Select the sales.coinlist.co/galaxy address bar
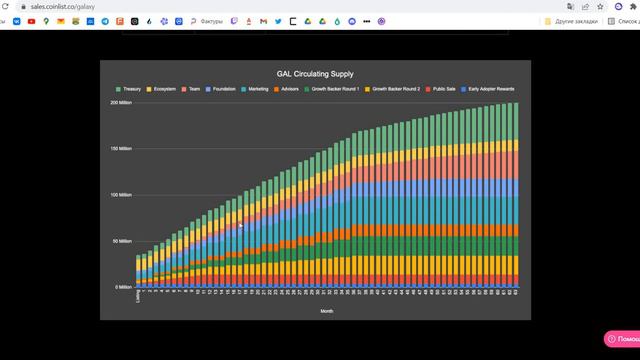The height and width of the screenshot is (360, 640). [x=62, y=7]
